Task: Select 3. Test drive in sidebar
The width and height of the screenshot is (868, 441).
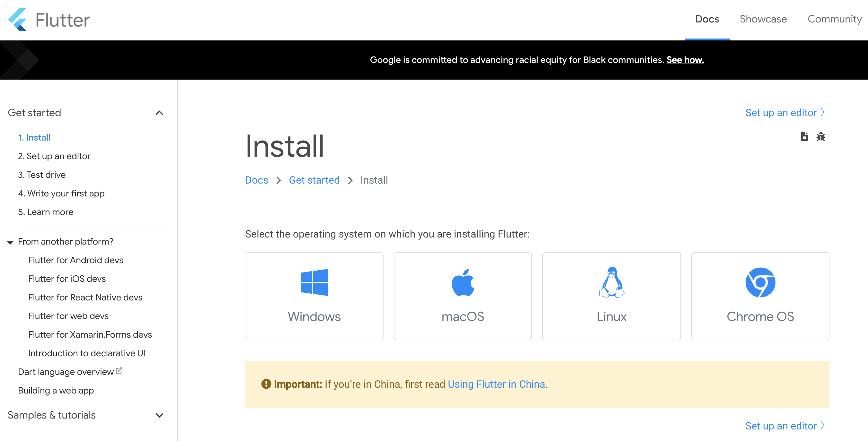Action: point(41,175)
